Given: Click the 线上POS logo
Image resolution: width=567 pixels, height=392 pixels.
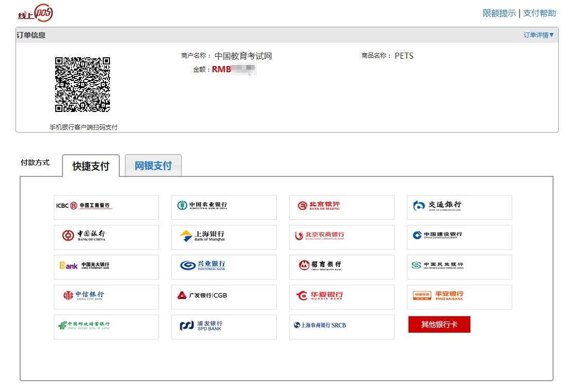Looking at the screenshot, I should 36,13.
